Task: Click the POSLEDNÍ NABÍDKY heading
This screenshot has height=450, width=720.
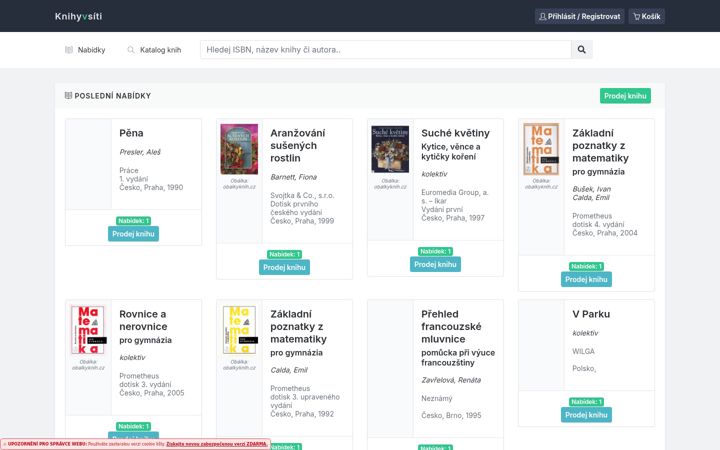Action: [x=112, y=96]
